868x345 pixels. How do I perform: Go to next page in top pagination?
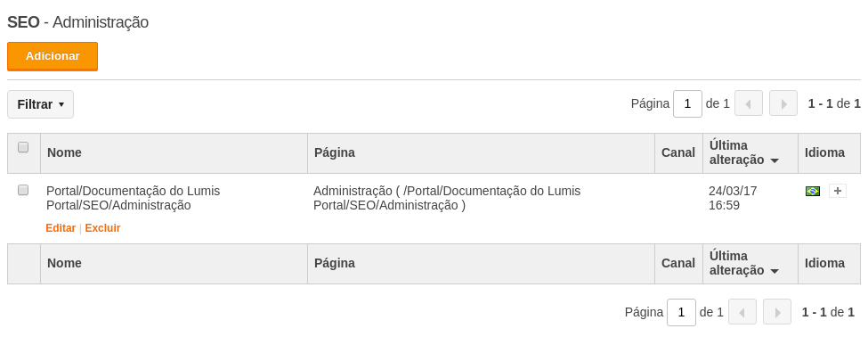click(x=783, y=103)
